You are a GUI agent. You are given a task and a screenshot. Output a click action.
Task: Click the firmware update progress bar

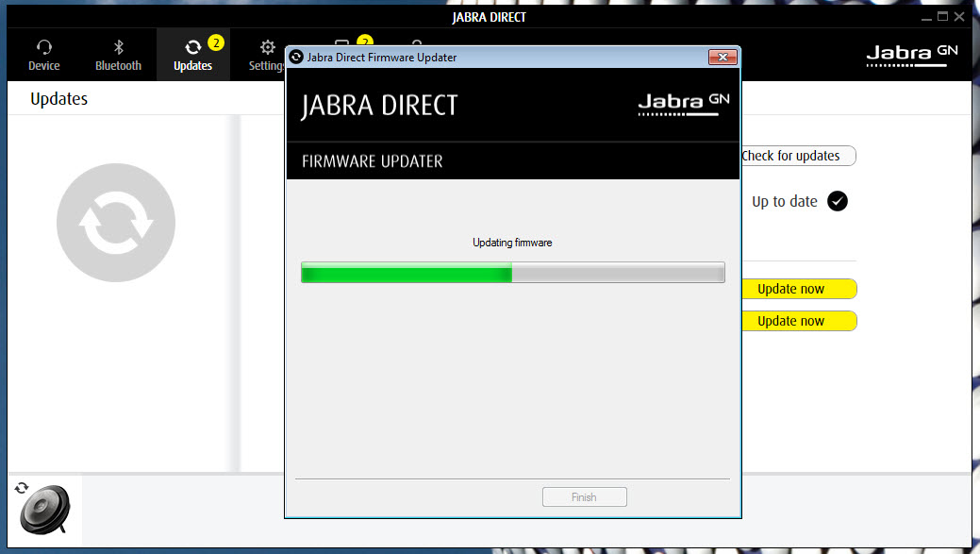click(x=513, y=273)
